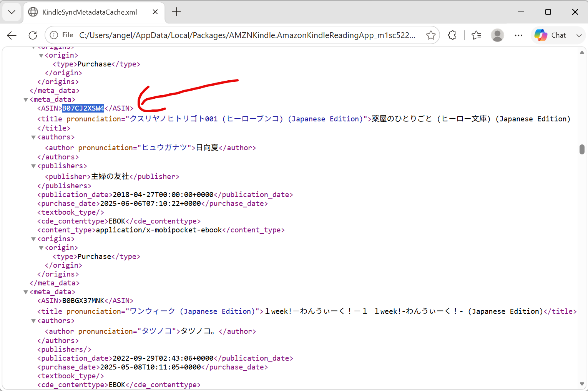
Task: Click the highlighted ASIN value B07CJ2XSW4
Action: pos(83,108)
